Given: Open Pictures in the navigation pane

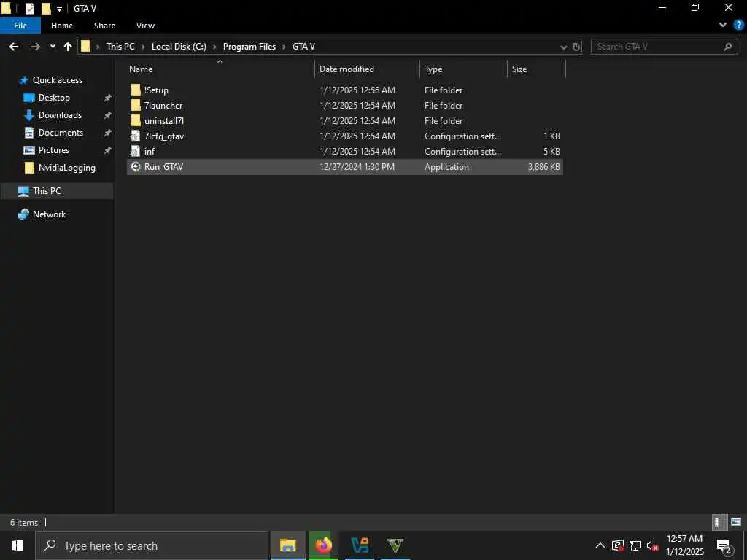Looking at the screenshot, I should (54, 150).
